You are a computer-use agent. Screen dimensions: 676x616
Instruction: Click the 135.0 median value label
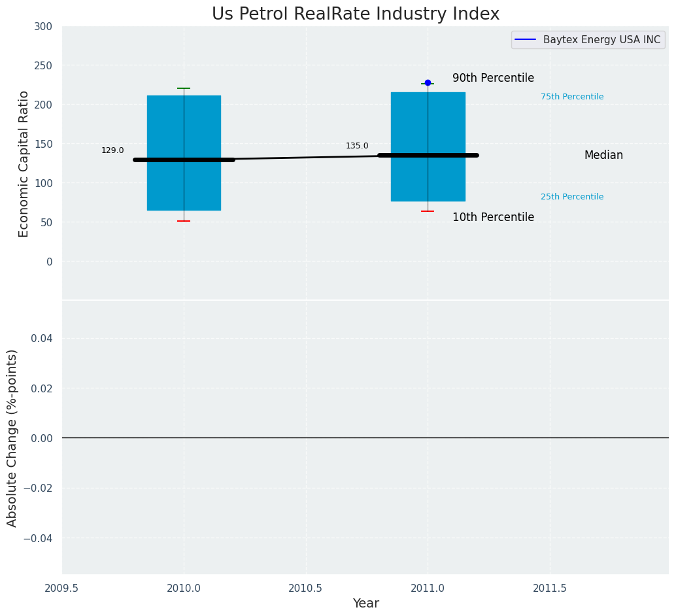click(357, 146)
